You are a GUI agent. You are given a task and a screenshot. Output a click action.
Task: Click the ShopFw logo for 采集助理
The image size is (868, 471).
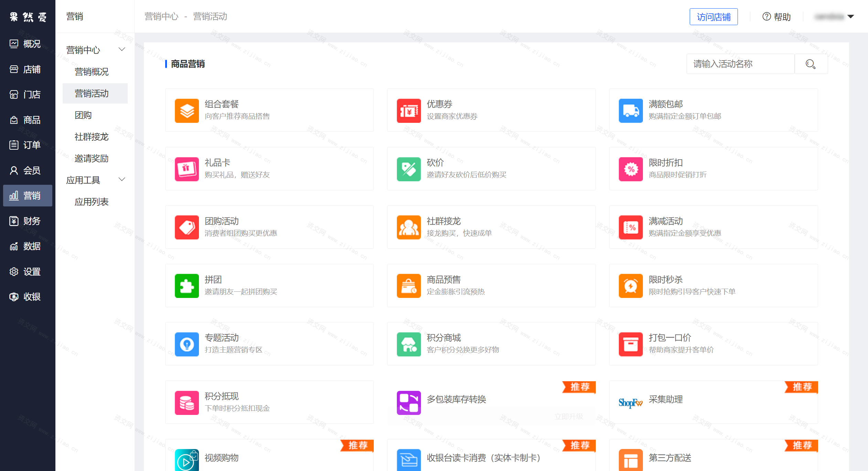(x=631, y=403)
